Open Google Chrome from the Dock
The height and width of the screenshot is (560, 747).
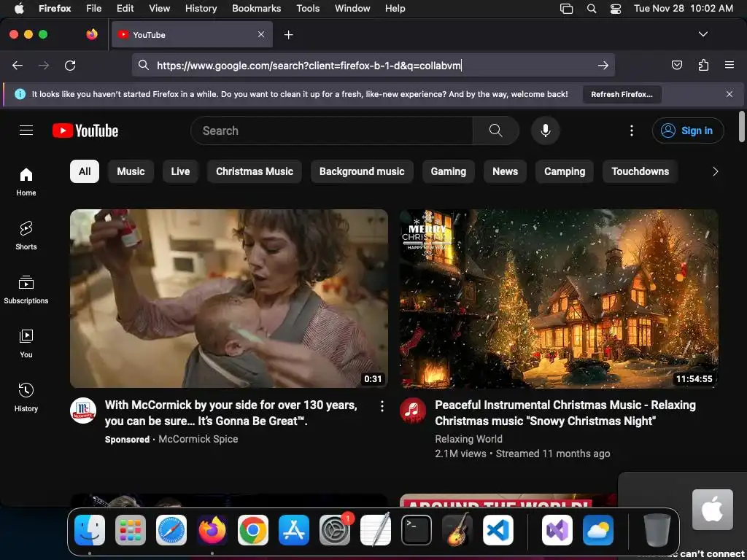(253, 530)
